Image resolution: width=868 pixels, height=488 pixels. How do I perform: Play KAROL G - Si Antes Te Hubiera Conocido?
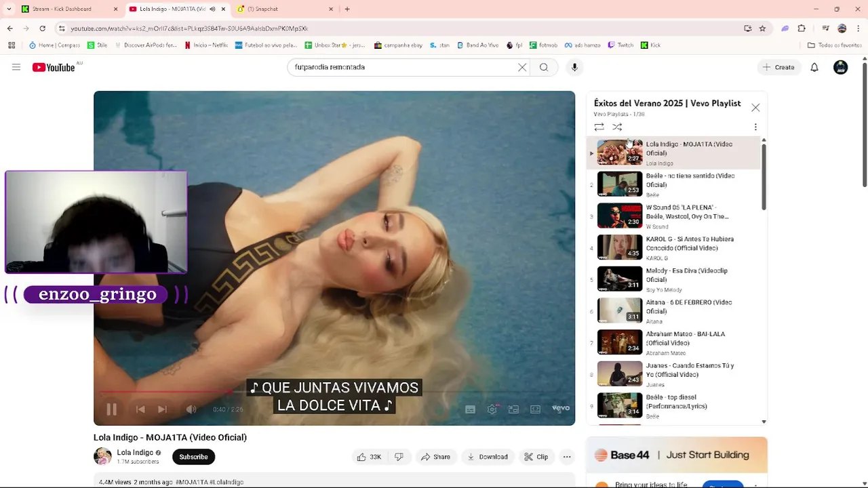point(675,247)
